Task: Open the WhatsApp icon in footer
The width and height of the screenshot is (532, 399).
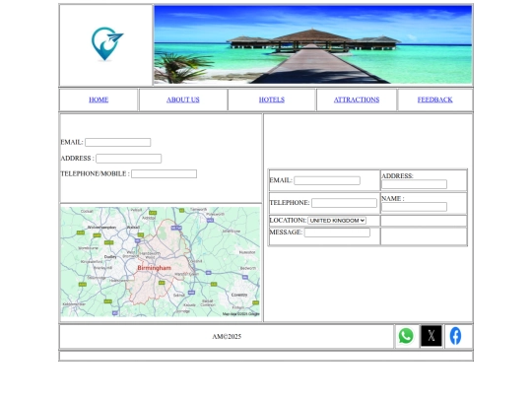Action: 406,336
